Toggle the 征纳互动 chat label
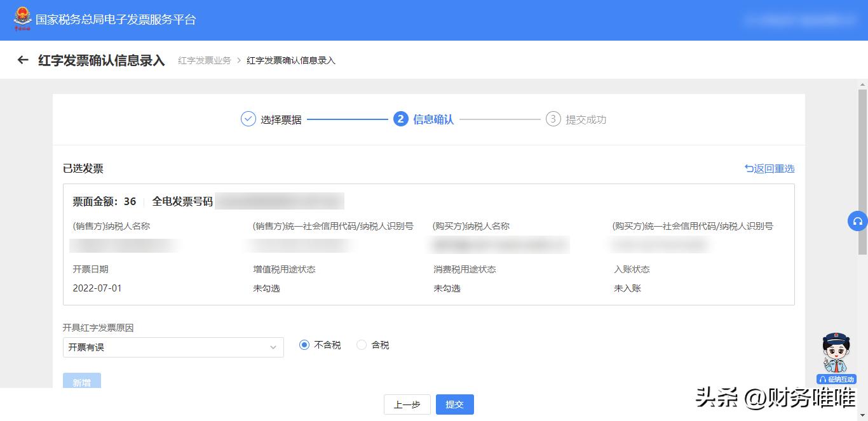The width and height of the screenshot is (868, 421). pyautogui.click(x=836, y=379)
